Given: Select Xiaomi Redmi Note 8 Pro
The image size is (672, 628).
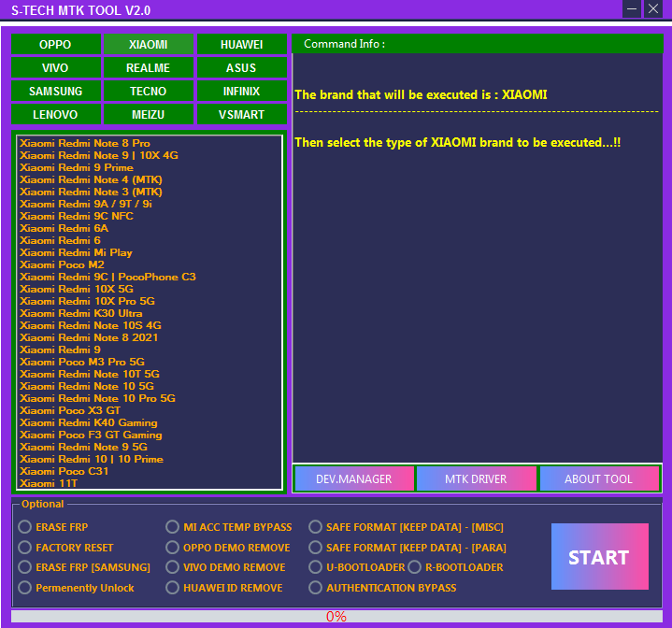Looking at the screenshot, I should pos(150,143).
